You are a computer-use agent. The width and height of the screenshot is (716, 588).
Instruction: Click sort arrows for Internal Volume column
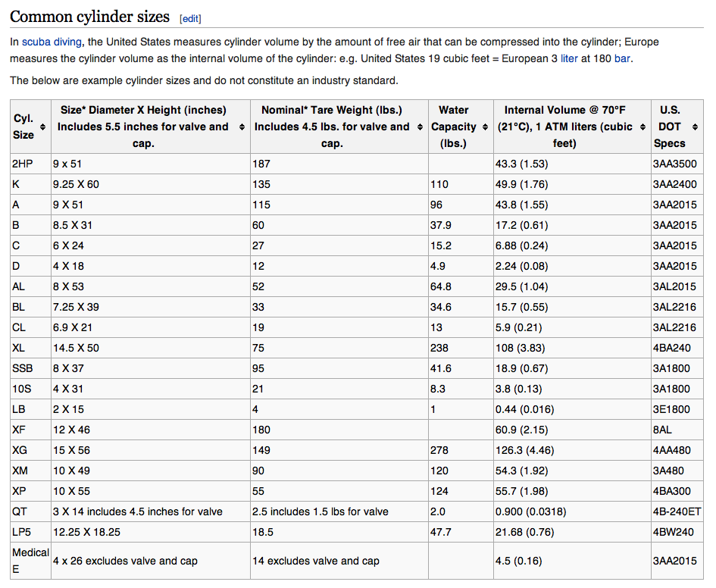pos(643,127)
